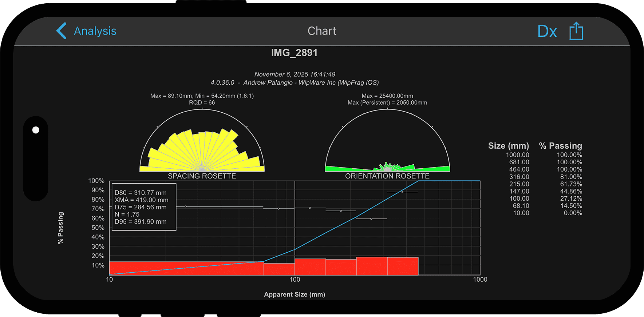Select the 61.73% passing value
644x317 pixels.
(571, 184)
